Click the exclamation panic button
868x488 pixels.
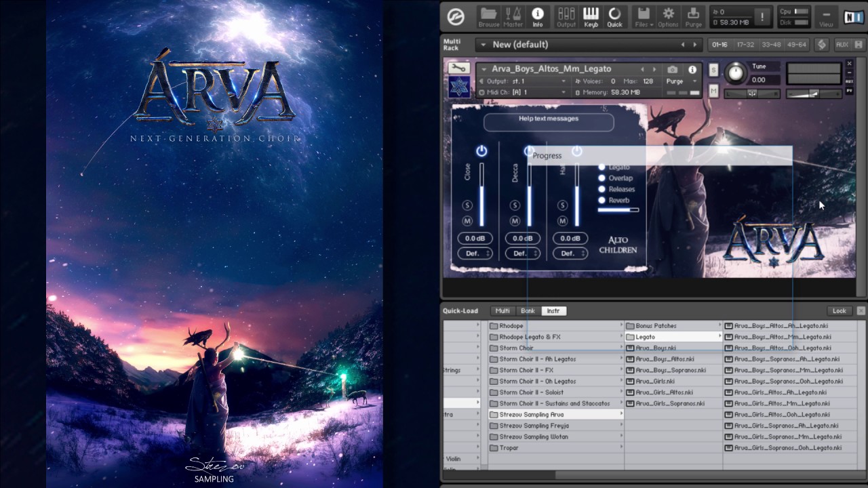click(x=762, y=16)
